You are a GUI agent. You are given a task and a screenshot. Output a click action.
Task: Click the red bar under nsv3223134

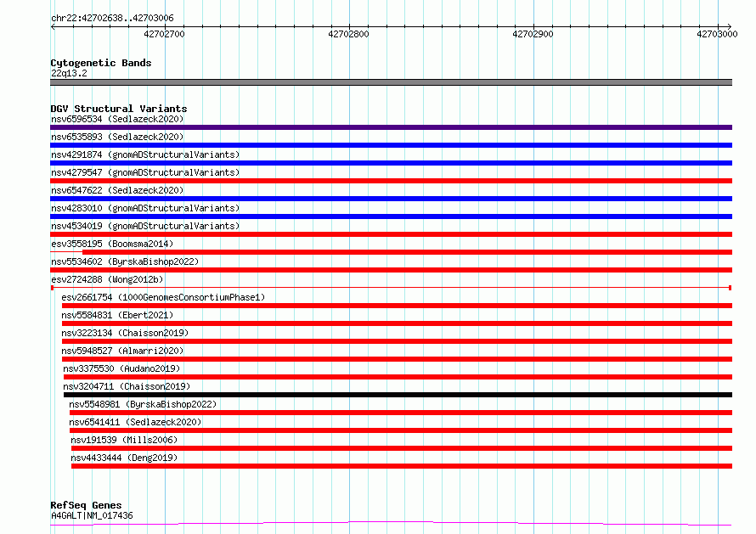[397, 341]
